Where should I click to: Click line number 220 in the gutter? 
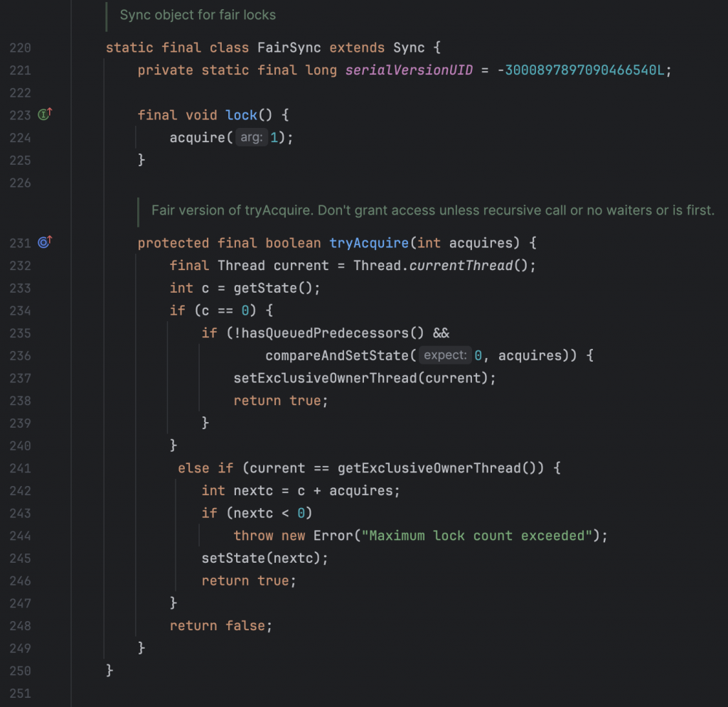click(21, 48)
